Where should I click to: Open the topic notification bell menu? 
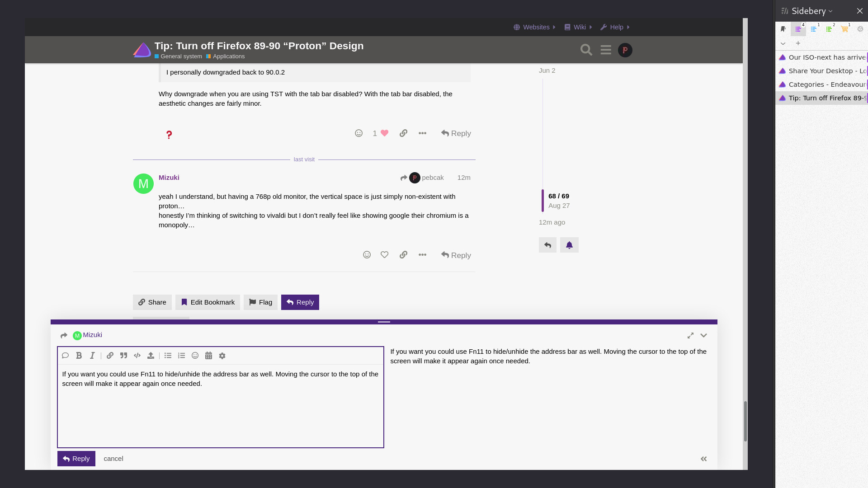click(569, 245)
